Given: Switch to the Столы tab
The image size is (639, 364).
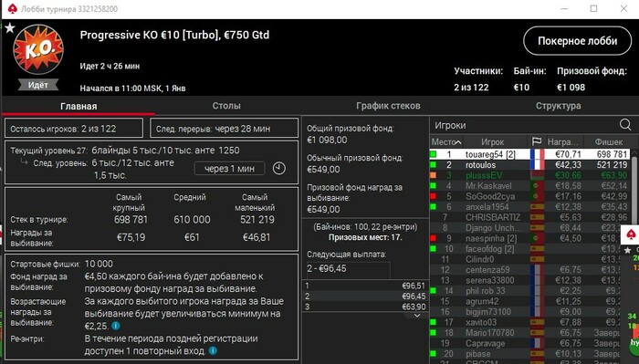Looking at the screenshot, I should 226,106.
